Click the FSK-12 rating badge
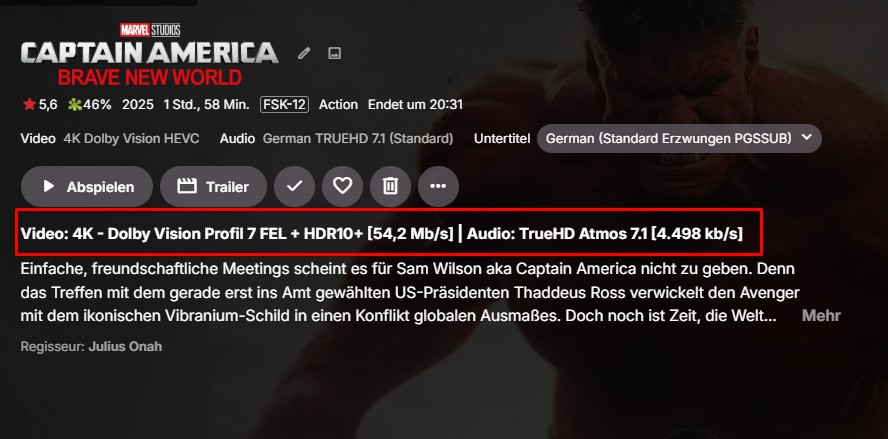 284,105
